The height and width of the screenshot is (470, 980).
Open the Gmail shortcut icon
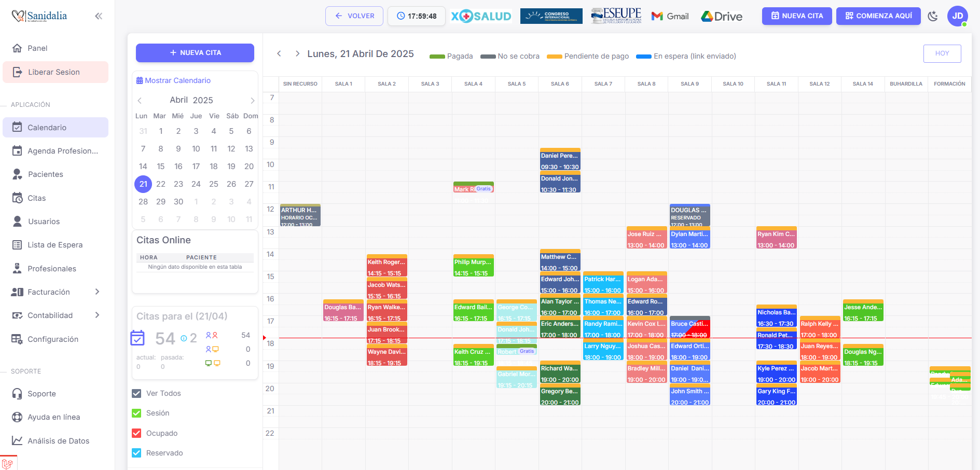click(670, 16)
